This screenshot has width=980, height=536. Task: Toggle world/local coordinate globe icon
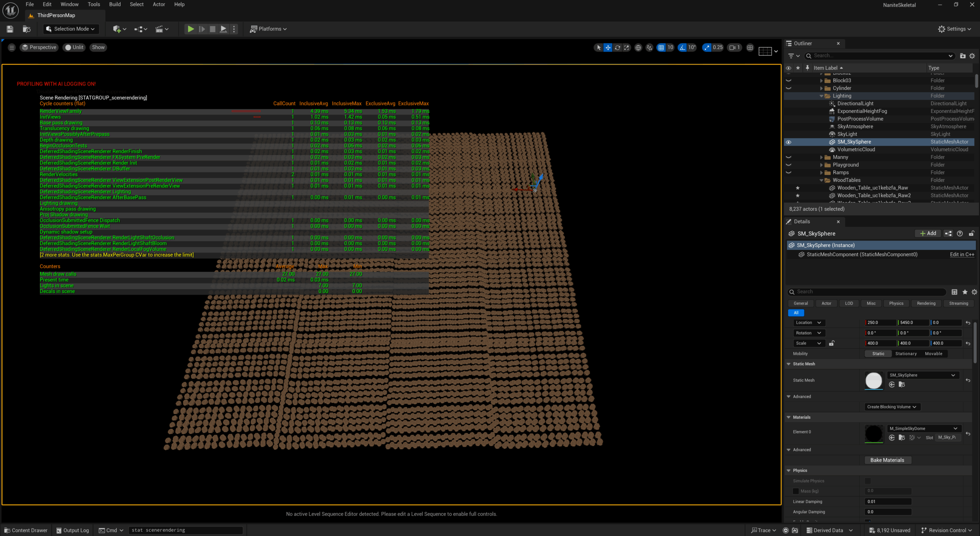coord(638,48)
